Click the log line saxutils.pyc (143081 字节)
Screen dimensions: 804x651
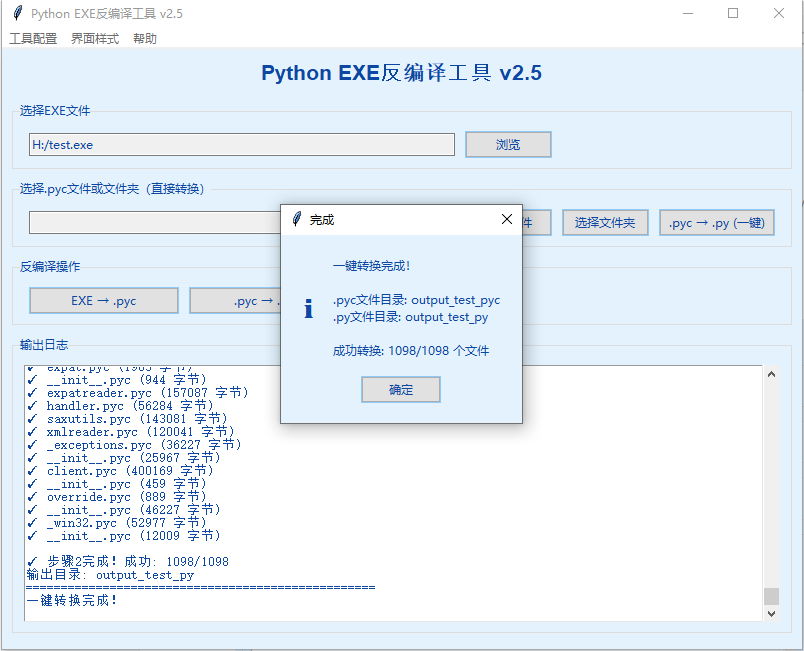(x=127, y=419)
